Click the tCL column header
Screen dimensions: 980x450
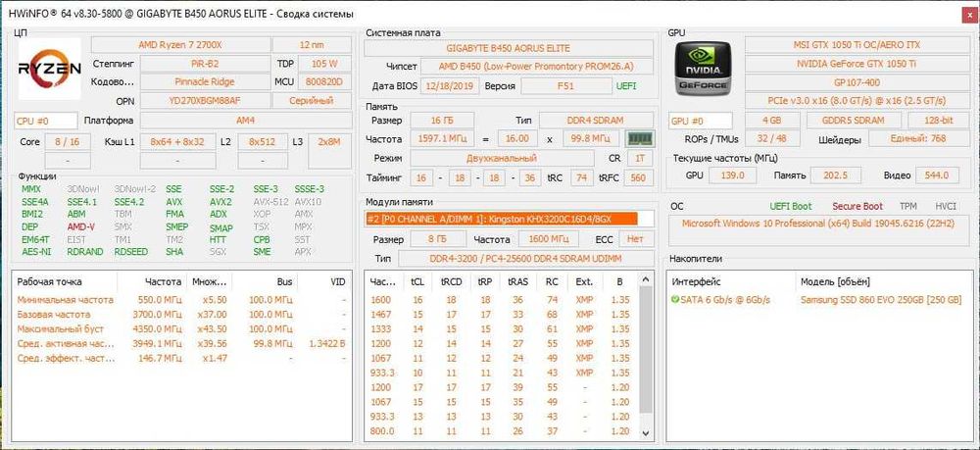[417, 282]
